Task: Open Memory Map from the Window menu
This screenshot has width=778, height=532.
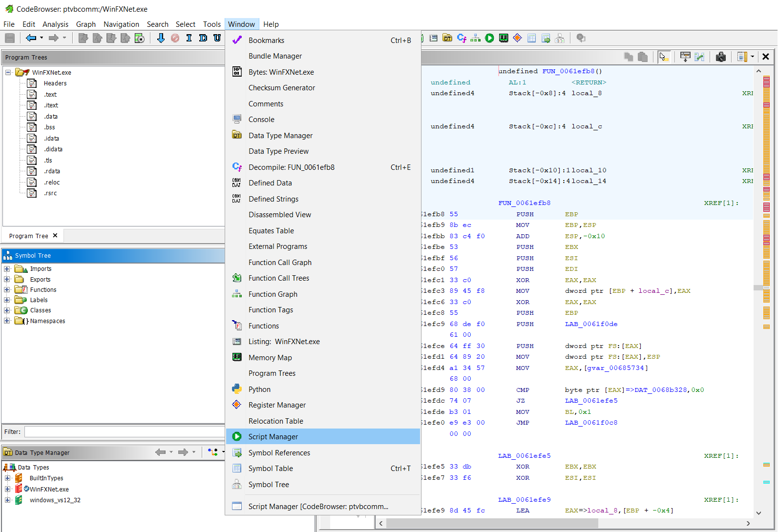Action: pyautogui.click(x=323, y=358)
